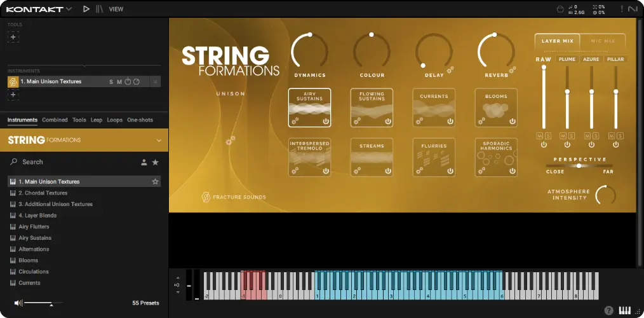Click the play button in top bar
Viewport: 644px width, 318px height.
coord(86,9)
